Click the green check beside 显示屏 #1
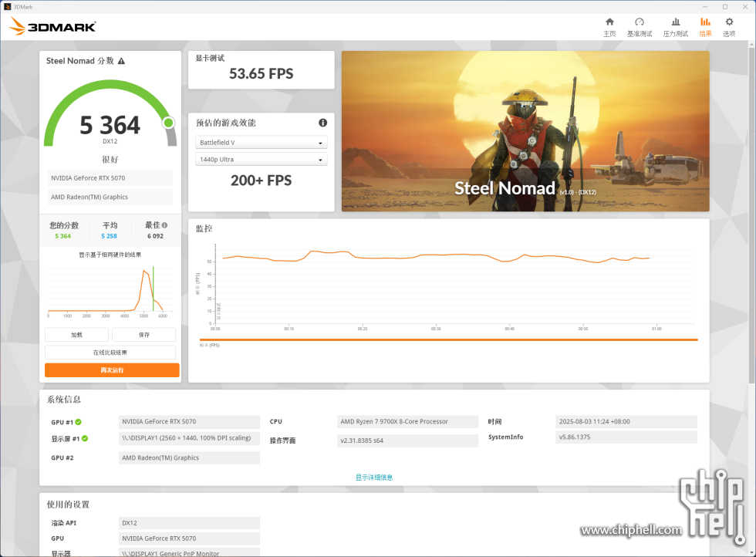Screen dimensions: 756x557 click(x=85, y=438)
